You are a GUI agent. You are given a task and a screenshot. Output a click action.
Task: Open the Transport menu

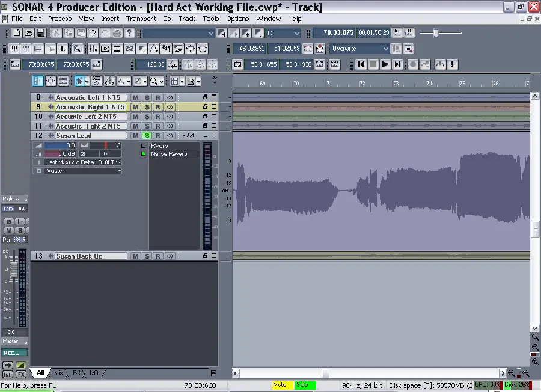(141, 19)
